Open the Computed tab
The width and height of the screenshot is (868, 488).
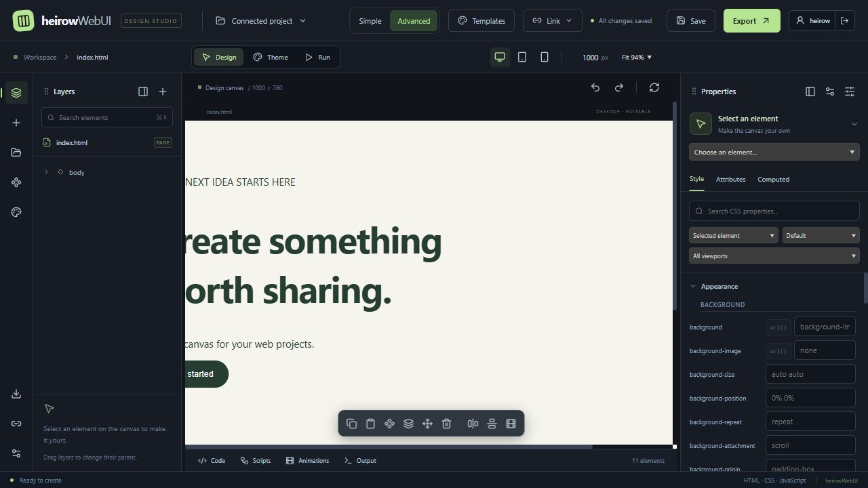pos(774,180)
